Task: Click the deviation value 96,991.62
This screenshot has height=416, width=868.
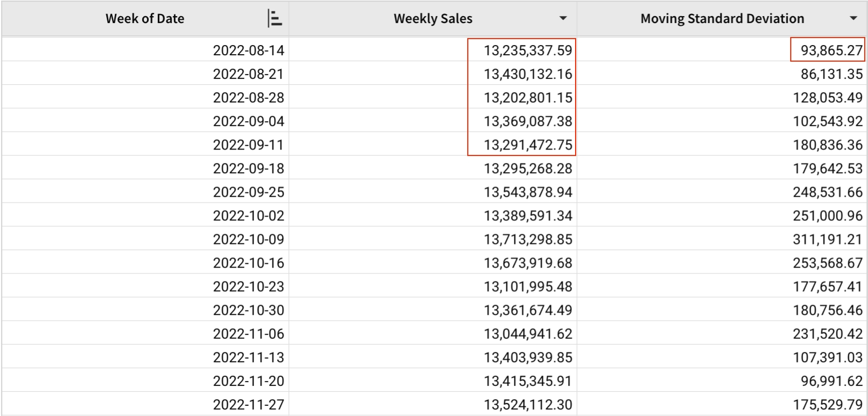Action: click(x=831, y=381)
